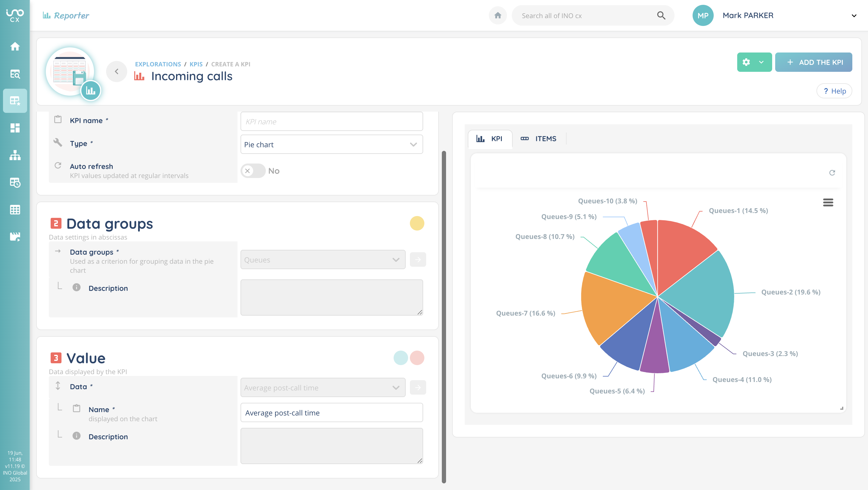Click the home icon in left sidebar
This screenshot has width=868, height=490.
(x=15, y=46)
